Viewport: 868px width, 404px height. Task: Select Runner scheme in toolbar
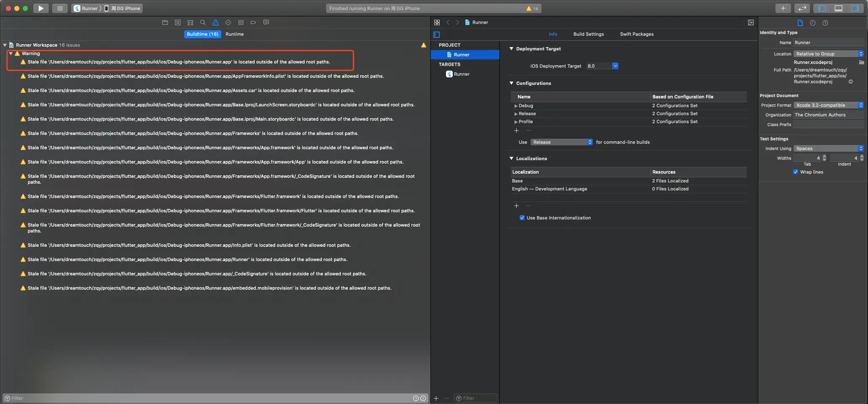(x=86, y=8)
